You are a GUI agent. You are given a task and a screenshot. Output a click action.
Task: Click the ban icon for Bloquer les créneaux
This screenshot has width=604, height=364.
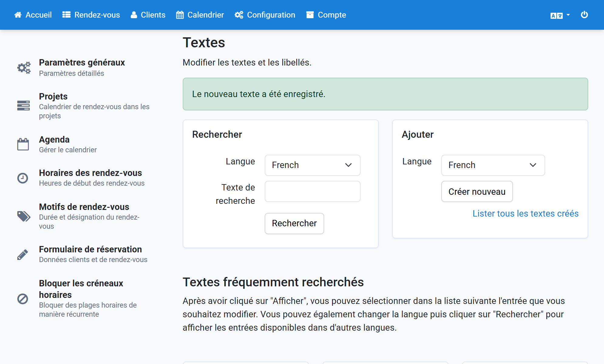(22, 299)
